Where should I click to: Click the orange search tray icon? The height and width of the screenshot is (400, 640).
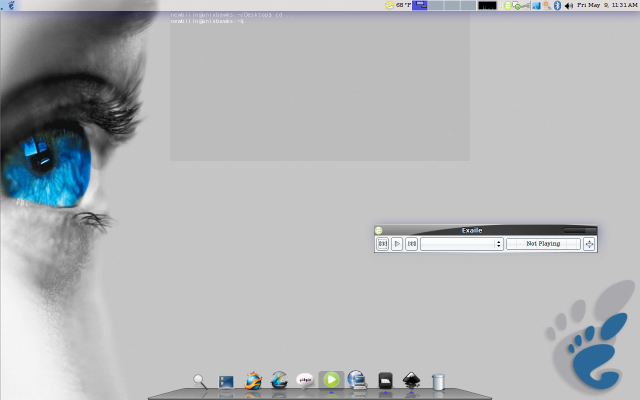547,5
